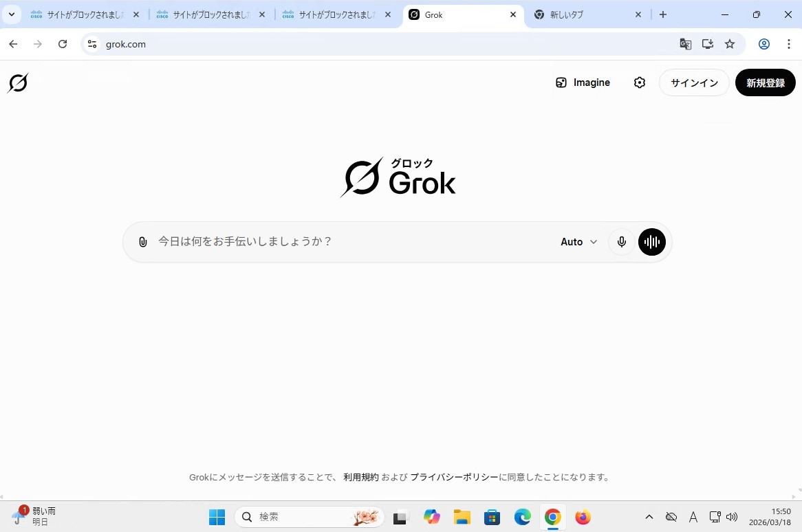Open Imagine image generator
802x532 pixels.
click(583, 82)
